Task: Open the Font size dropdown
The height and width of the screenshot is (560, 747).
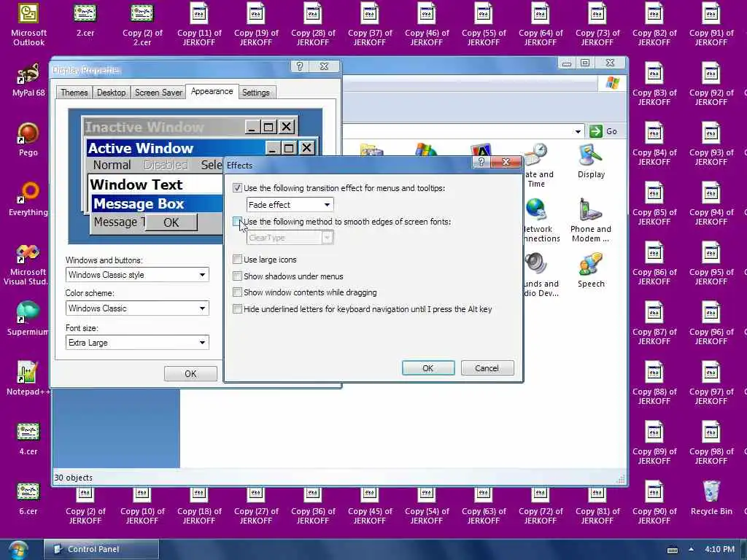Action: (137, 343)
